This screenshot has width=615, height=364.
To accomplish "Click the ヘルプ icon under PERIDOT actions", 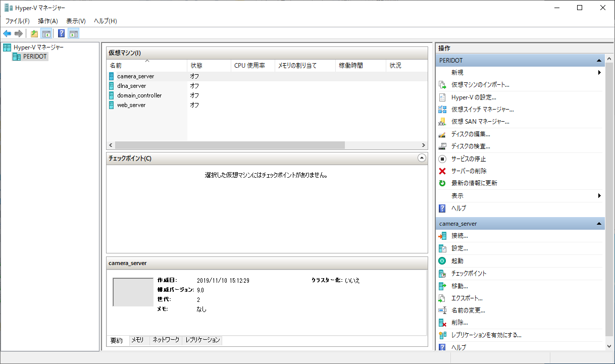I will pyautogui.click(x=442, y=208).
